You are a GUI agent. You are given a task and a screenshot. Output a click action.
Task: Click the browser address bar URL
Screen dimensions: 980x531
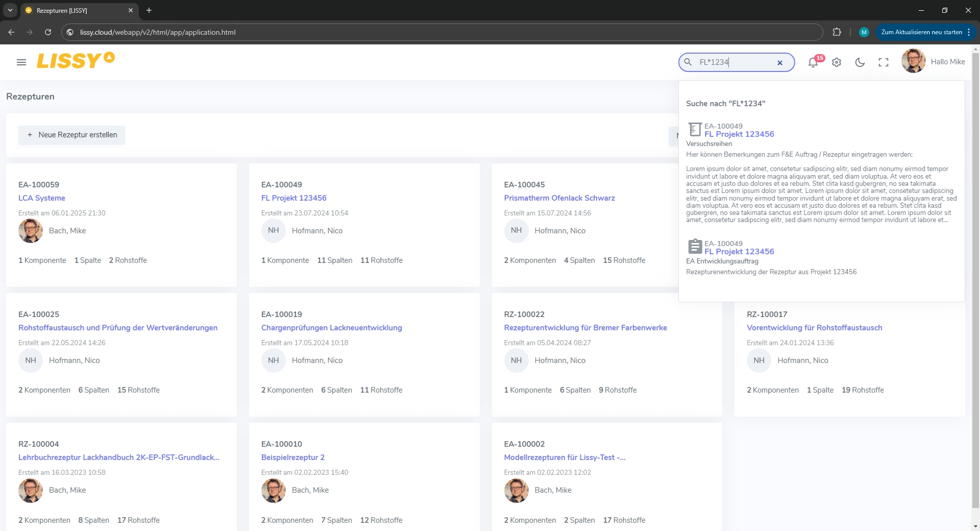158,32
